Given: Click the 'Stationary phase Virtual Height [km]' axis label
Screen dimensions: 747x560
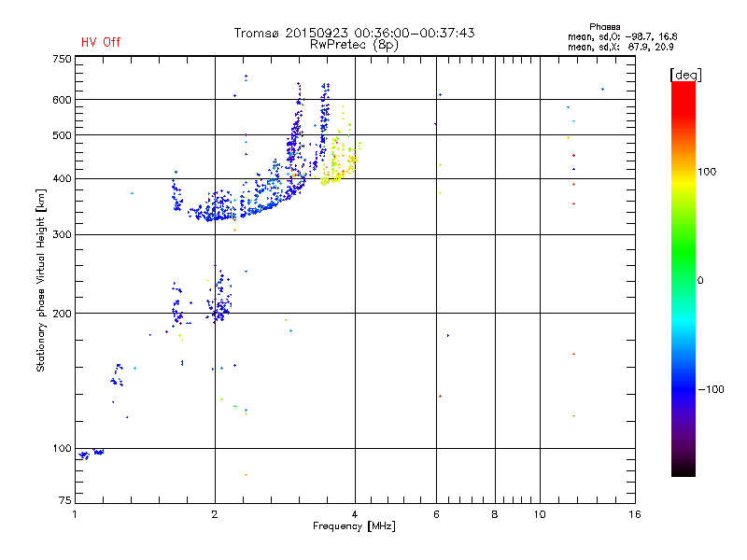Looking at the screenshot, I should coord(41,280).
